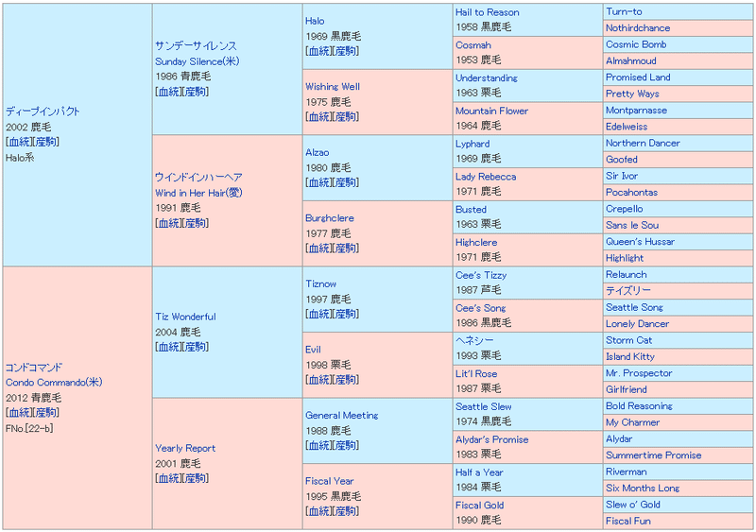Open the Yearly Report link
This screenshot has width=756, height=532.
pyautogui.click(x=185, y=448)
